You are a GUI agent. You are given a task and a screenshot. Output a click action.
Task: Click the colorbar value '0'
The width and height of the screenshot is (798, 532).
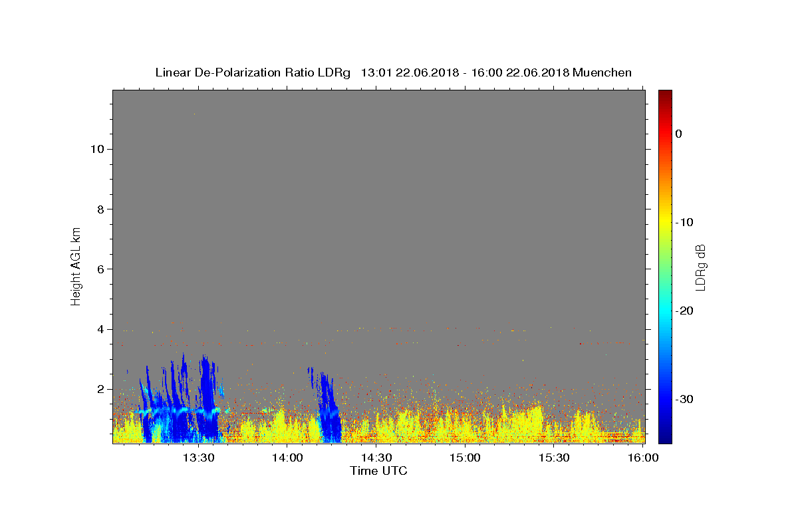pyautogui.click(x=679, y=134)
